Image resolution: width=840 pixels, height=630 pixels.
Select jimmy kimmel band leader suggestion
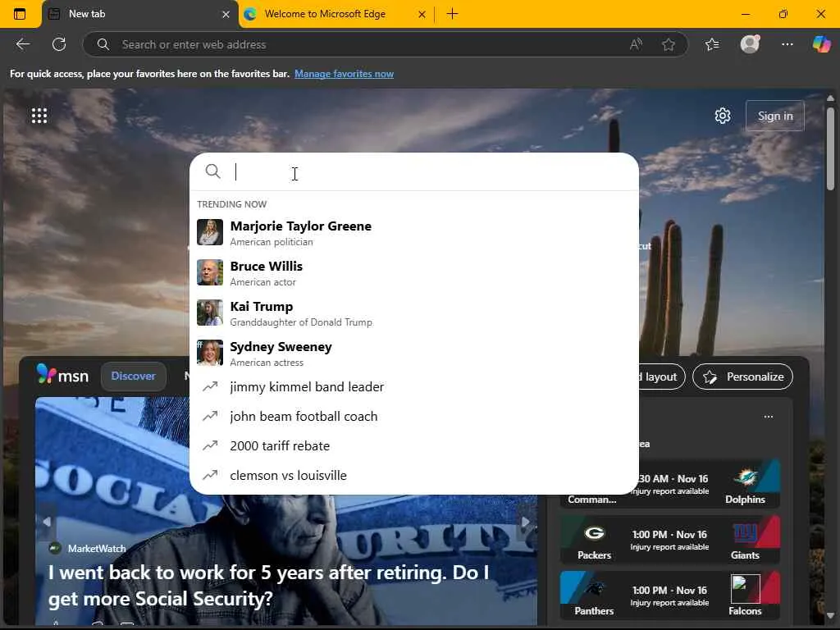pyautogui.click(x=414, y=387)
